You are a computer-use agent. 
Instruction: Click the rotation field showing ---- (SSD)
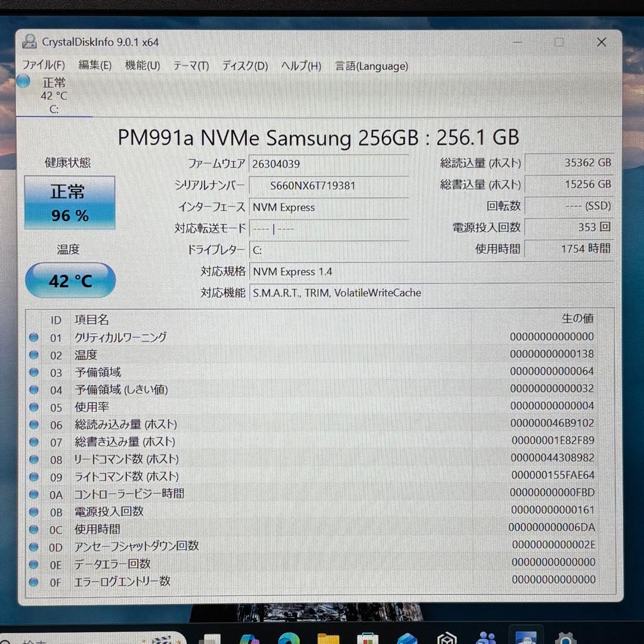[569, 206]
